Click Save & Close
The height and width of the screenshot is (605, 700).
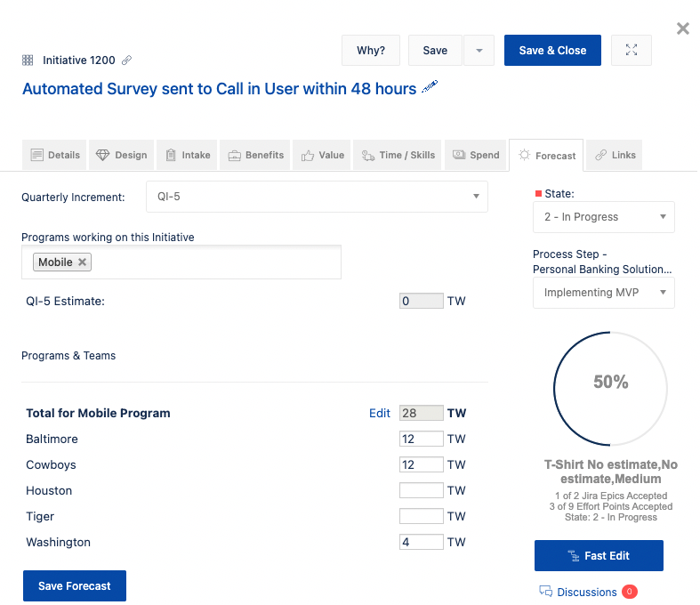552,51
